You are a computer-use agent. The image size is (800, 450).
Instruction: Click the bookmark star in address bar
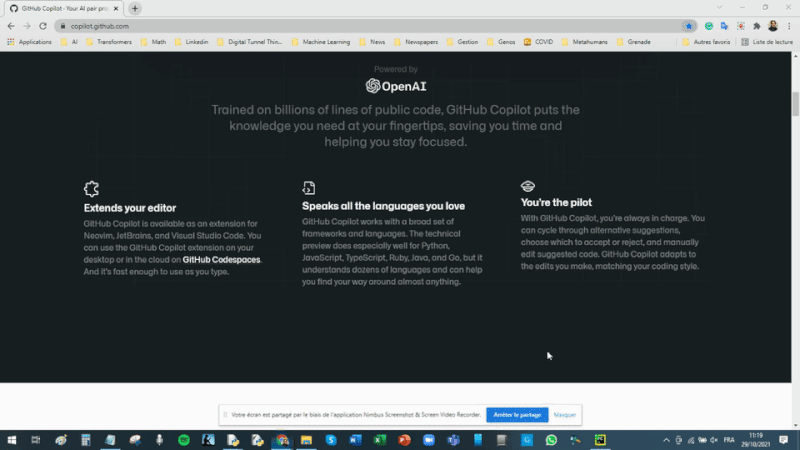click(689, 26)
